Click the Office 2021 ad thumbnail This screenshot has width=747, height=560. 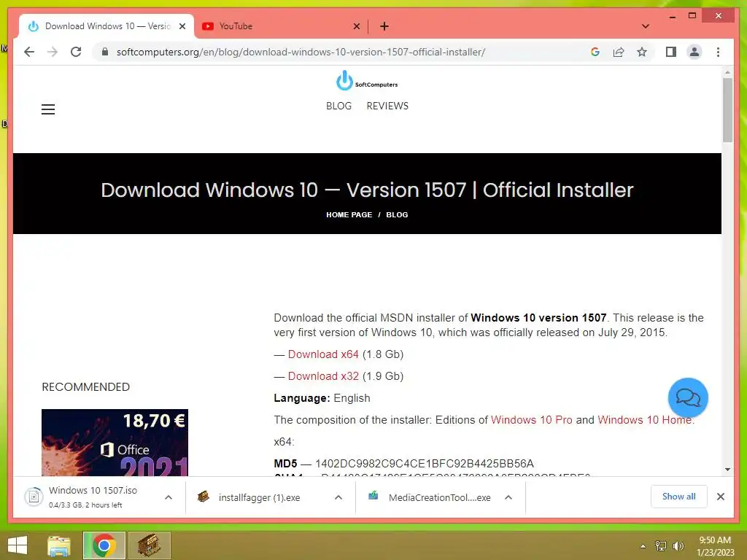[x=115, y=443]
